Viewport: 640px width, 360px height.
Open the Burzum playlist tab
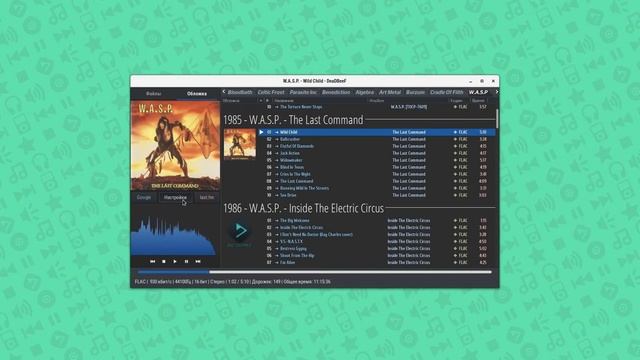416,92
